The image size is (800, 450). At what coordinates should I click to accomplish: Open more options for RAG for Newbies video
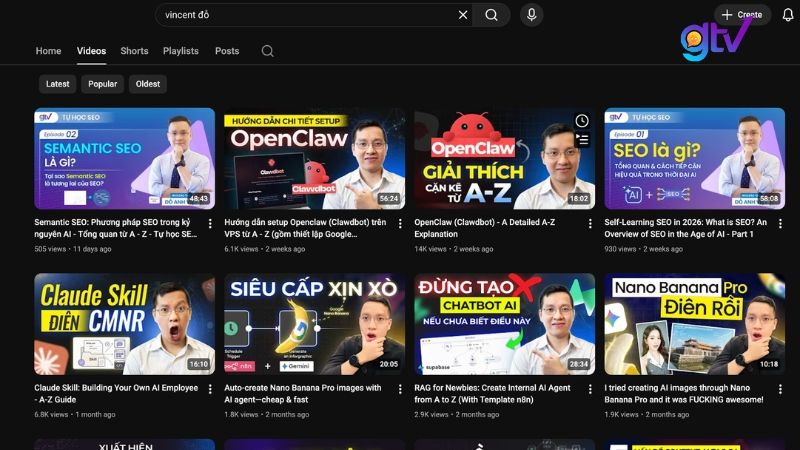tap(590, 389)
